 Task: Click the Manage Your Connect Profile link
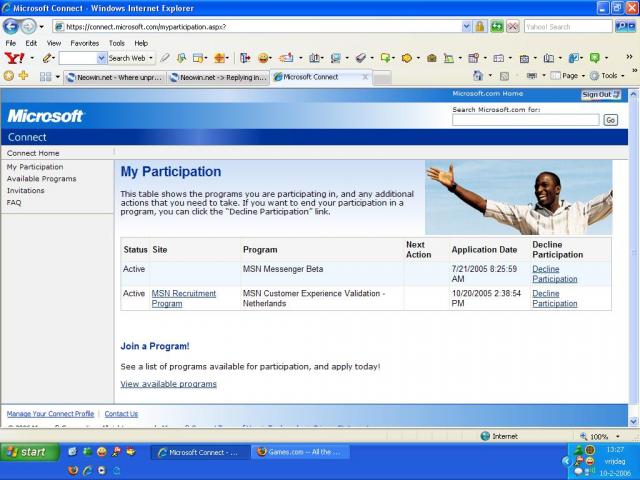coord(50,414)
